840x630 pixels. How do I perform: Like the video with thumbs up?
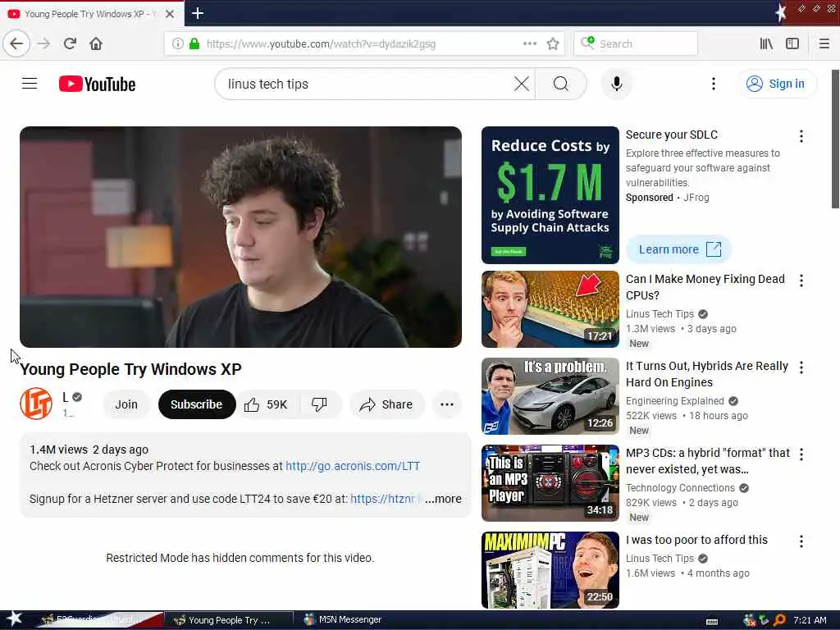(267, 404)
